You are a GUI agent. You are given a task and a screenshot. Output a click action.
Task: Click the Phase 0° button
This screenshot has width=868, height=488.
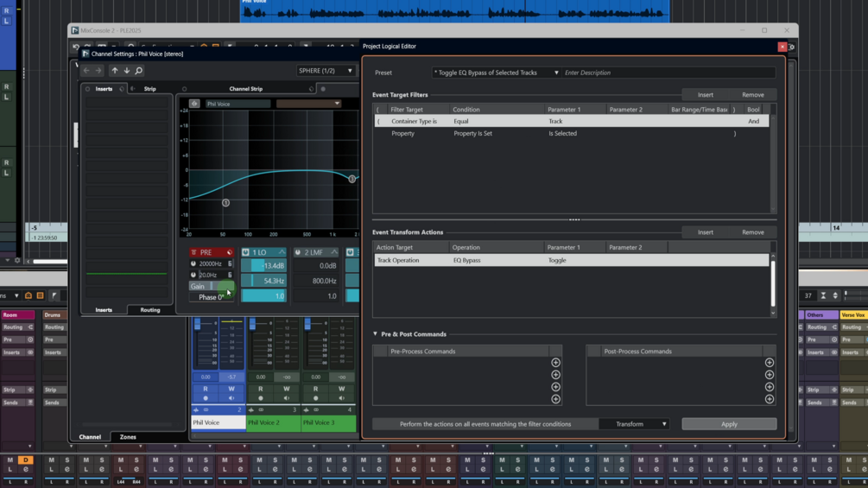[211, 297]
